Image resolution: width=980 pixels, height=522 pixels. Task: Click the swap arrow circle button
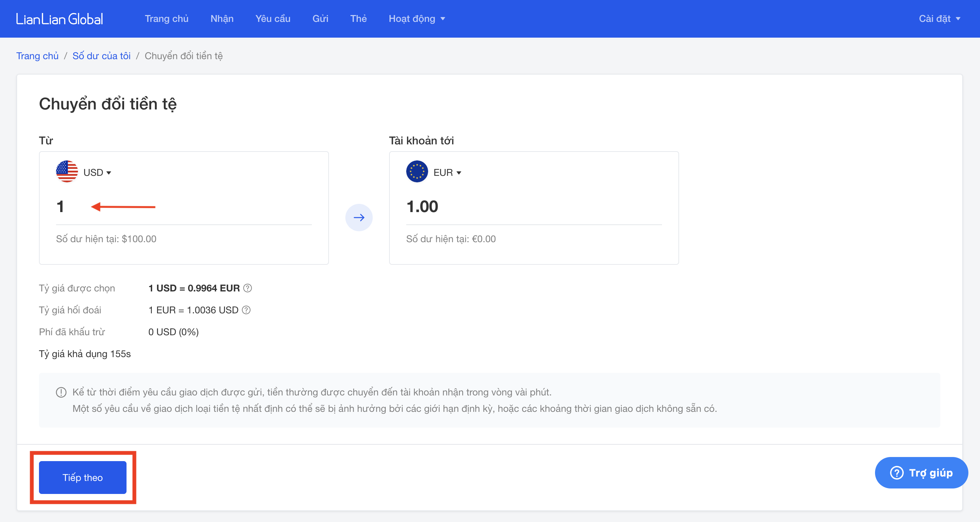pyautogui.click(x=359, y=218)
